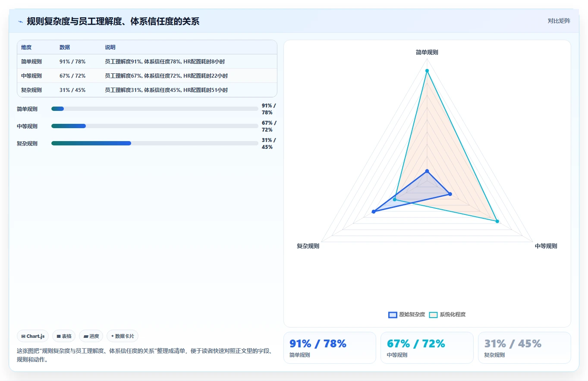Click description mentioning HR配置耗时22小时
Image resolution: width=588 pixels, height=381 pixels.
[x=166, y=76]
